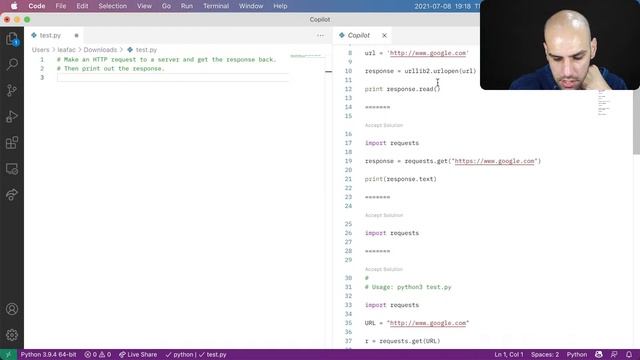
Task: Open the https://www.google.com link on line 19
Action: point(494,161)
